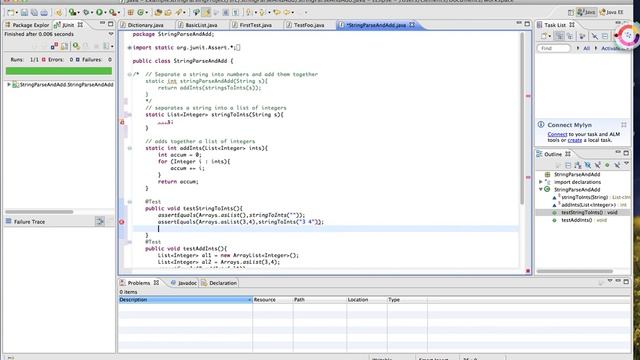Open the Run button dropdown arrow
Screen dimensions: 640x360
point(105,13)
